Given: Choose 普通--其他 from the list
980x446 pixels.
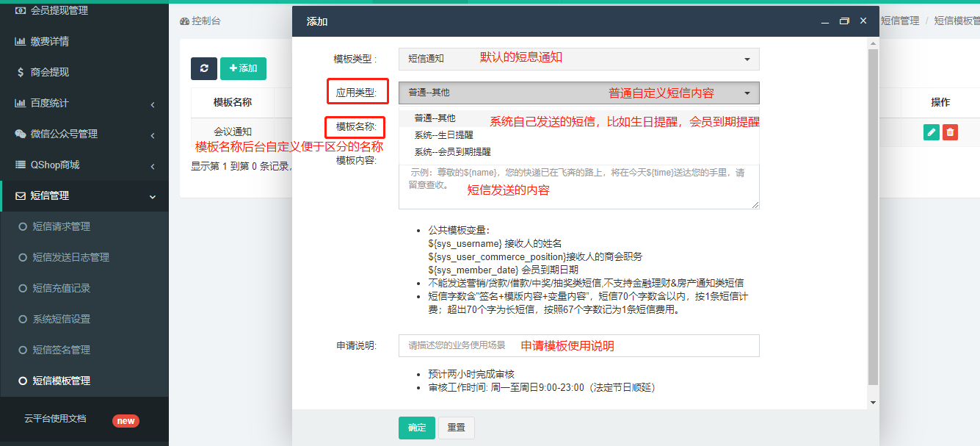Looking at the screenshot, I should pyautogui.click(x=435, y=118).
